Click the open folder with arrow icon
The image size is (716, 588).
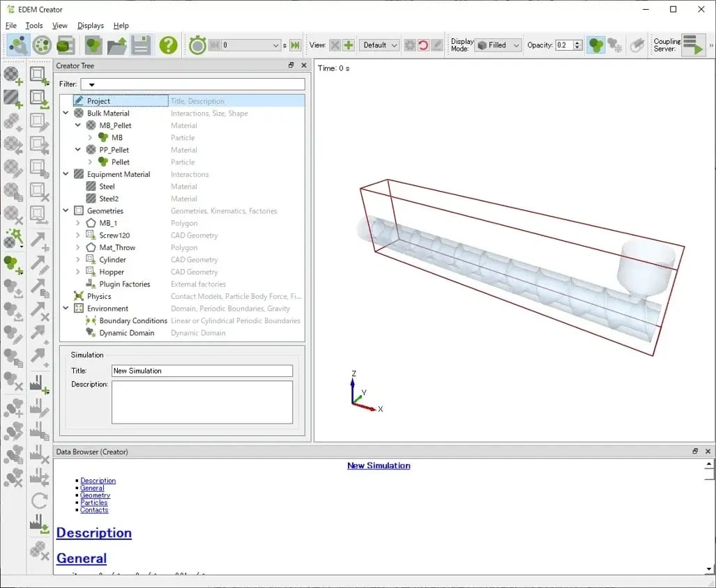coord(117,45)
